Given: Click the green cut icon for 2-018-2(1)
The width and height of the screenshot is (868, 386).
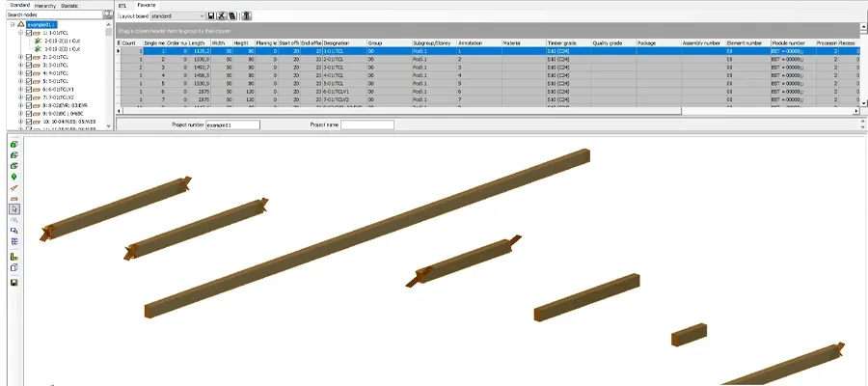Looking at the screenshot, I should click(39, 41).
